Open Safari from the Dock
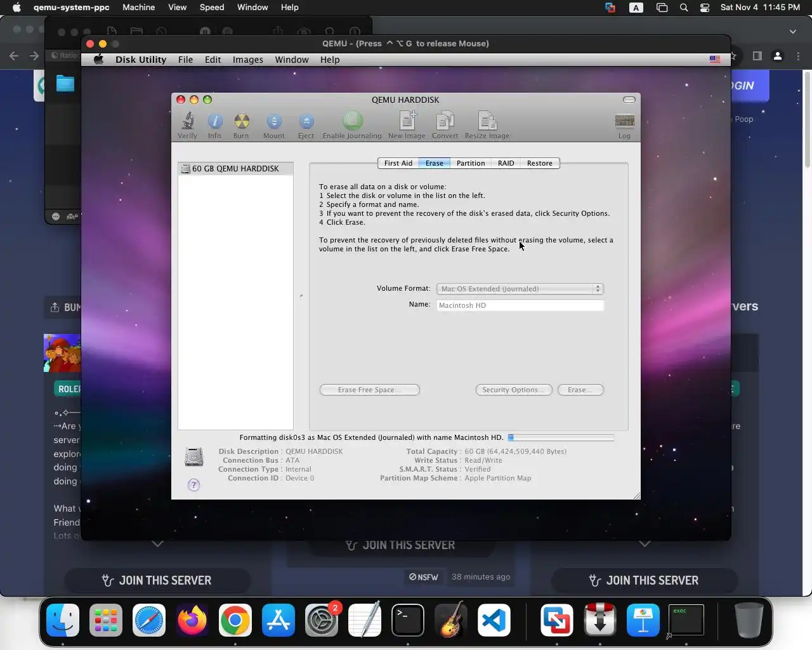812x650 pixels. (149, 620)
